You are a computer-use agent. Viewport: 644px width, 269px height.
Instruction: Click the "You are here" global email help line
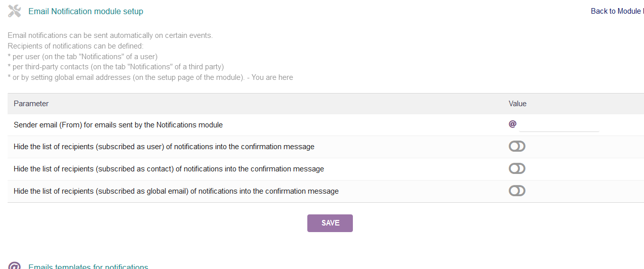[x=150, y=77]
